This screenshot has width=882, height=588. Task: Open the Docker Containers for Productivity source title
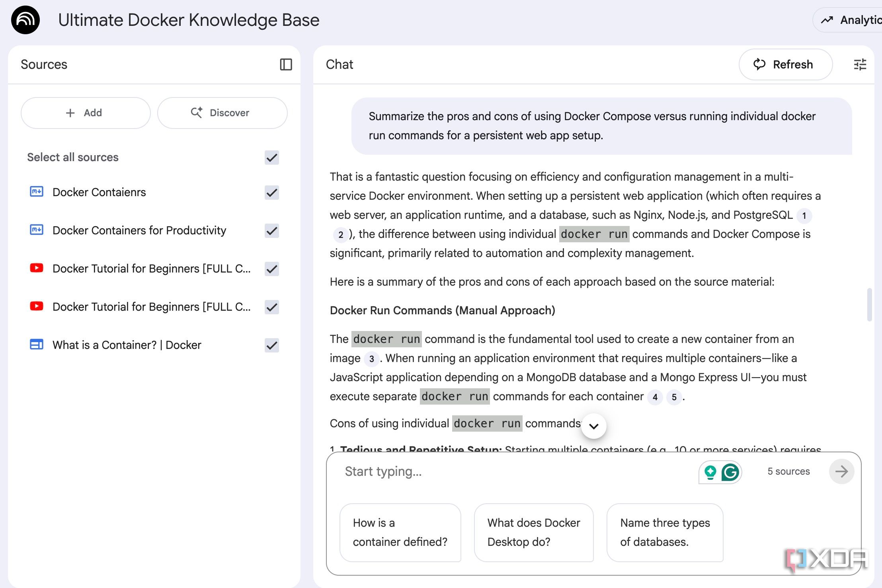(x=139, y=230)
